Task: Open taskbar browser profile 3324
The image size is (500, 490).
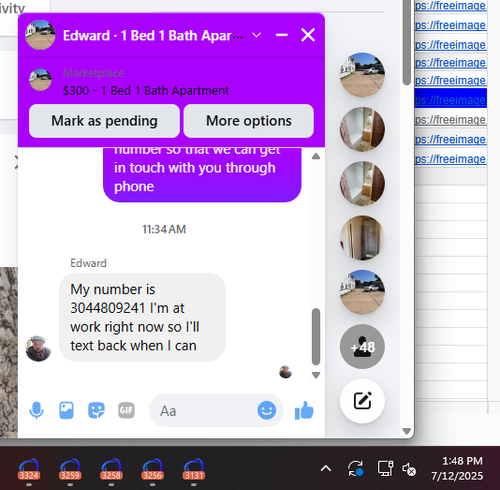Action: click(29, 470)
